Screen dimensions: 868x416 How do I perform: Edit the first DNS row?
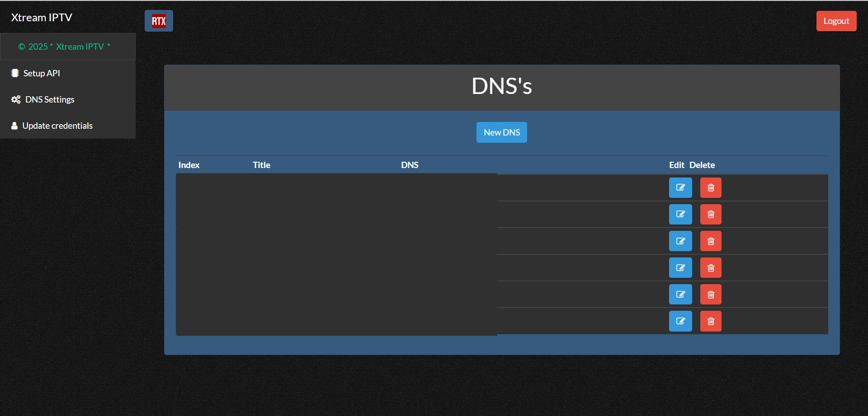coord(680,187)
